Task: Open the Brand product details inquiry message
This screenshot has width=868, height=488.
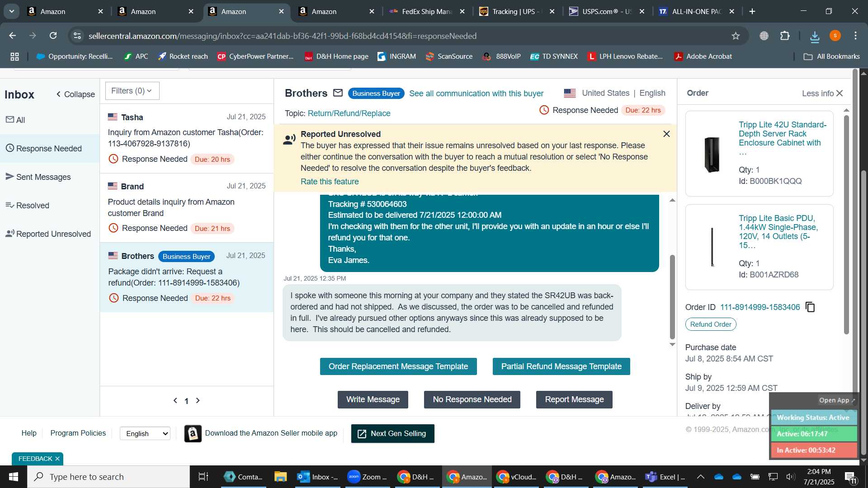Action: click(187, 208)
